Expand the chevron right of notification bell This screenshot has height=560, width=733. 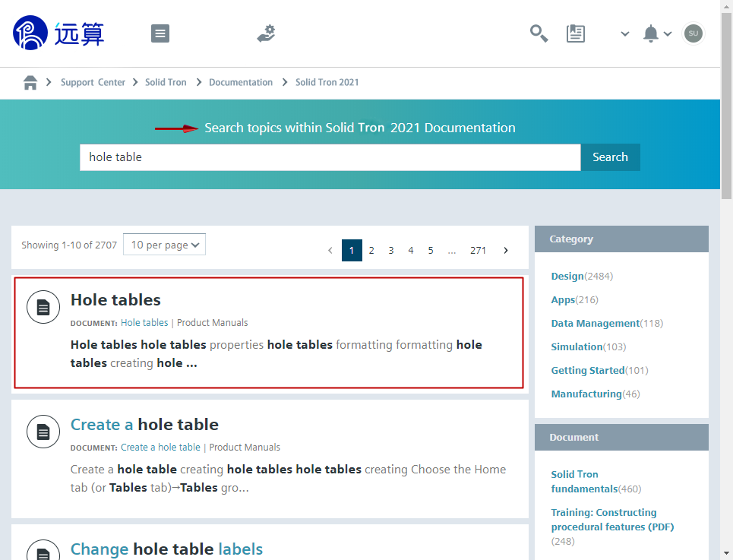668,33
